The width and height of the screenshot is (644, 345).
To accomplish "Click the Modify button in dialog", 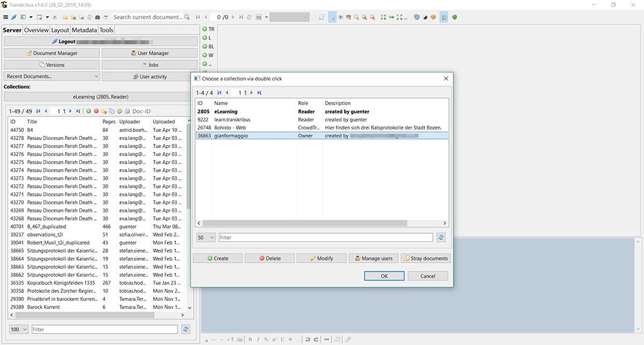I will coord(321,258).
